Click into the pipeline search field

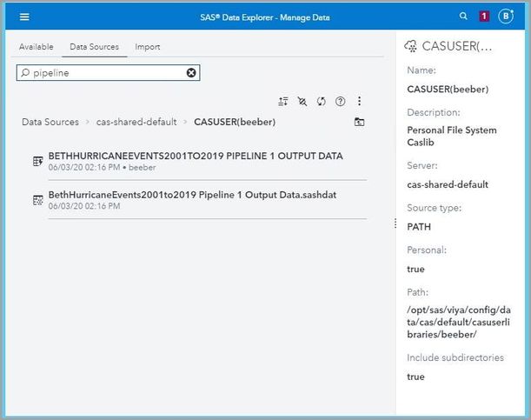click(104, 73)
